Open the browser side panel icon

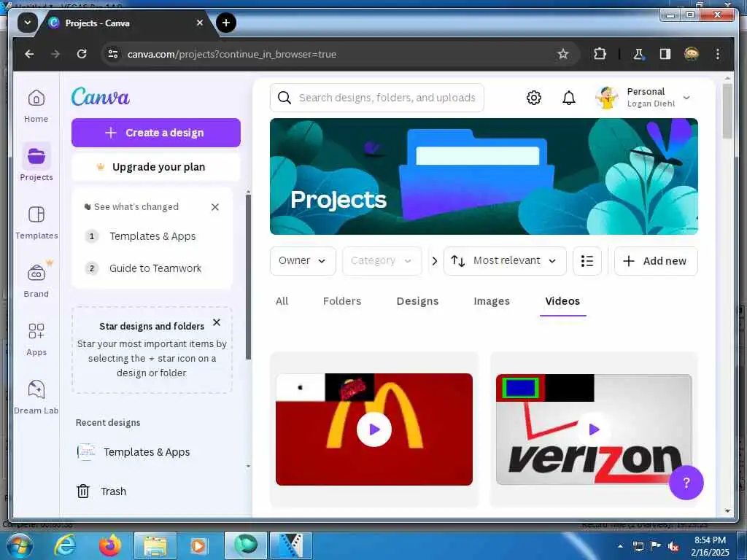coord(665,54)
